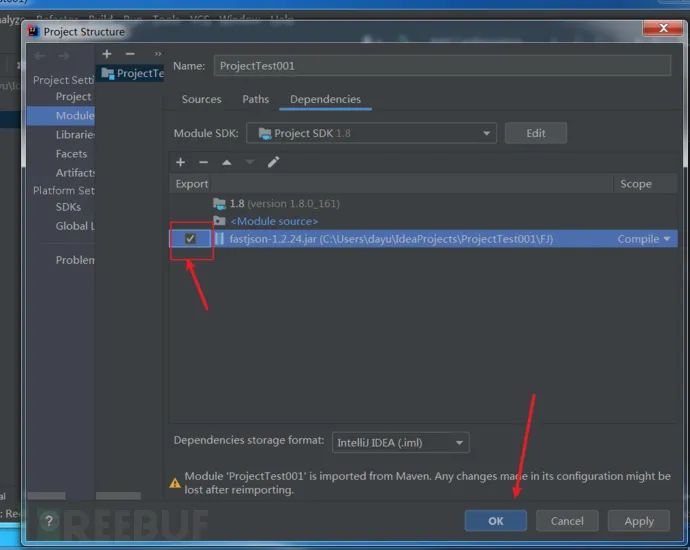Viewport: 690px width, 550px height.
Task: Select the 1.8 (version 1.8.0_161) dependency row
Action: (x=423, y=203)
